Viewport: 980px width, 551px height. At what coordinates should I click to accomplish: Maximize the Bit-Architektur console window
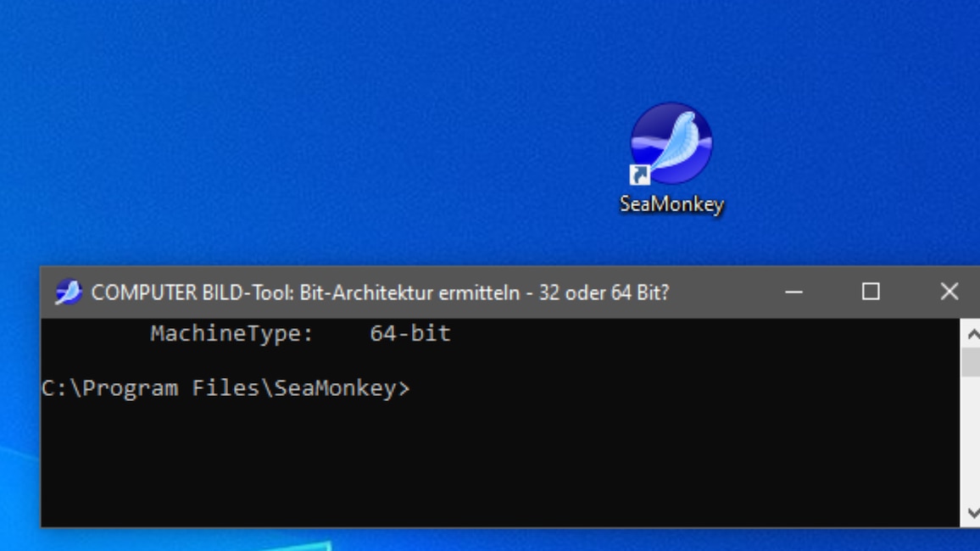pos(871,292)
